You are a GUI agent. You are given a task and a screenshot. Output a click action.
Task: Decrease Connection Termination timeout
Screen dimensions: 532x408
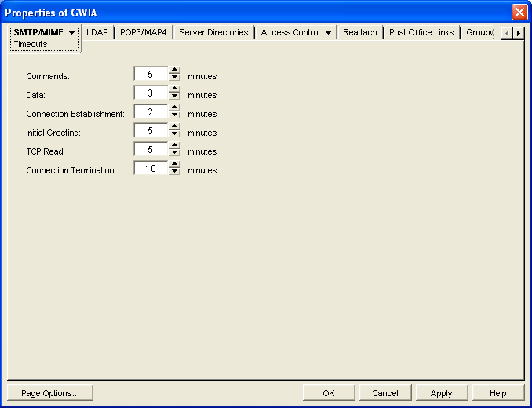coord(174,171)
